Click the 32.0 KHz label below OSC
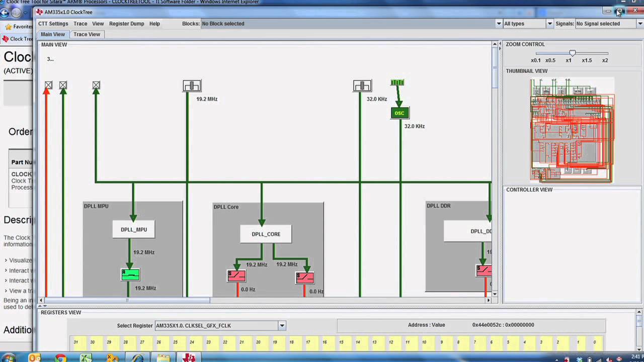 pyautogui.click(x=415, y=126)
